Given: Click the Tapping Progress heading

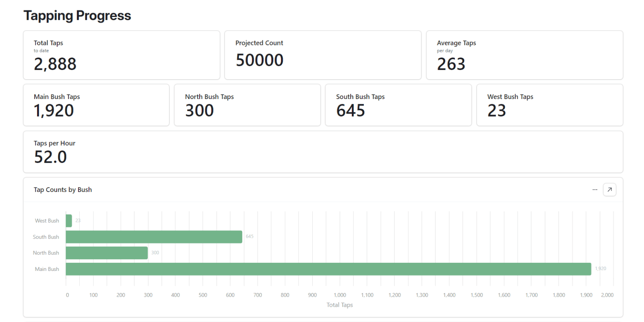Looking at the screenshot, I should coord(77,16).
